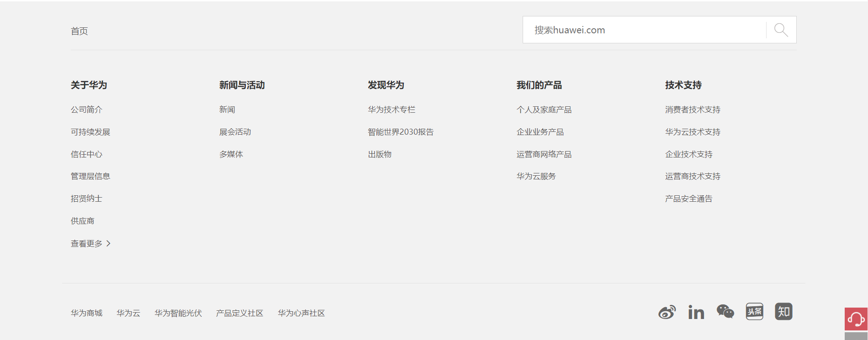Expand 查看更多 chevron link

pyautogui.click(x=91, y=244)
